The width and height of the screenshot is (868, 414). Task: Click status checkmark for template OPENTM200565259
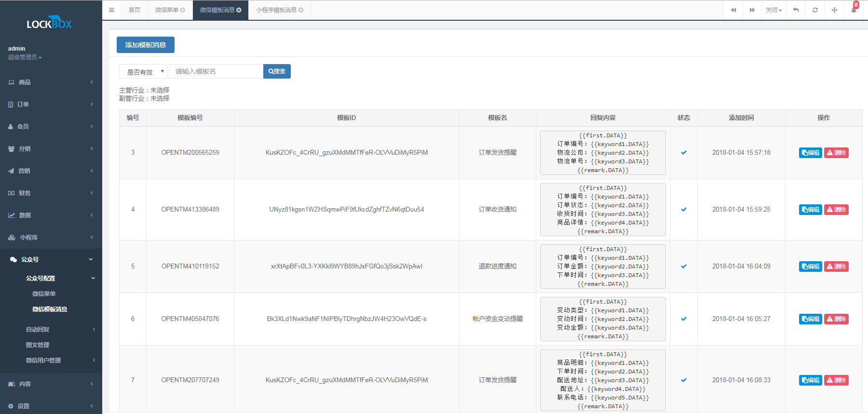point(684,153)
